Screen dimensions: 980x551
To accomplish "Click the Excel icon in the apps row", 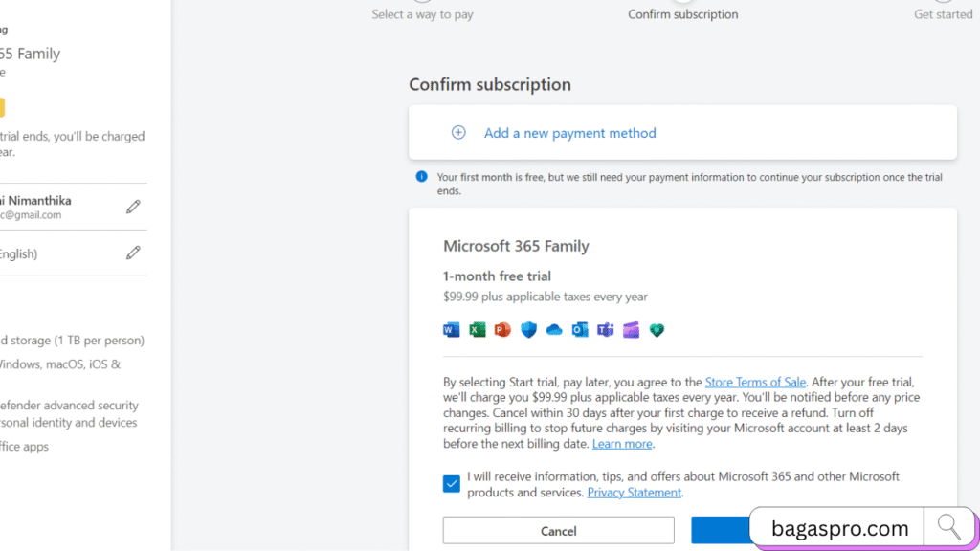I will point(477,329).
